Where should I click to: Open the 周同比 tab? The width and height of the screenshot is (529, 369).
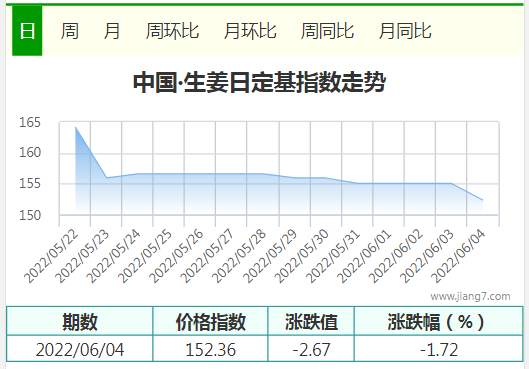(x=327, y=31)
